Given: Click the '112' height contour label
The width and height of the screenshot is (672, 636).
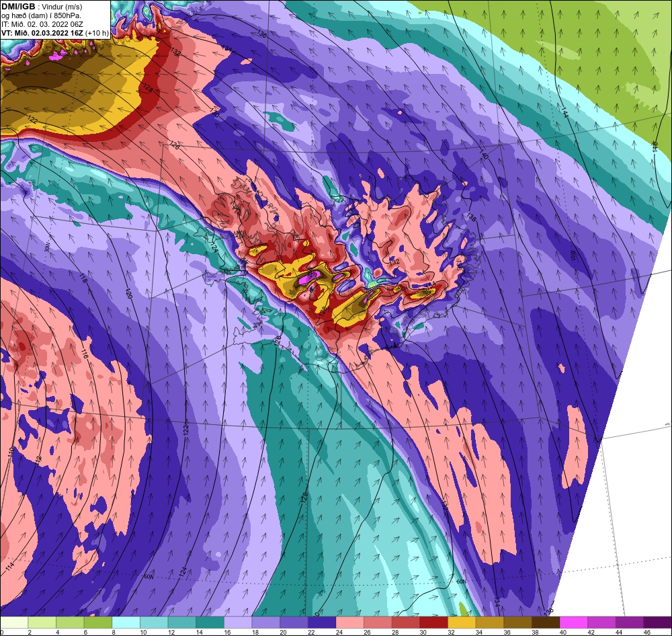Looking at the screenshot, I should tap(38, 460).
